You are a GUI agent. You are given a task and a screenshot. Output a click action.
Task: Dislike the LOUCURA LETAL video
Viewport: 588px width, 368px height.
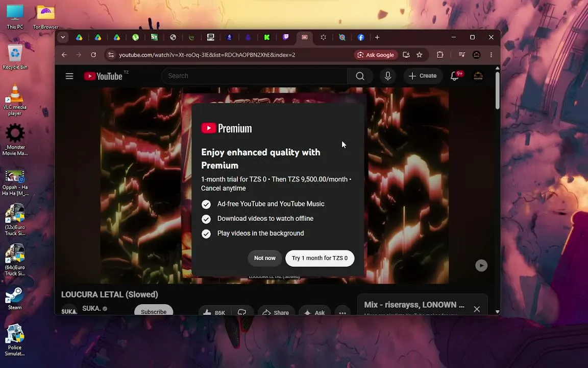point(242,311)
